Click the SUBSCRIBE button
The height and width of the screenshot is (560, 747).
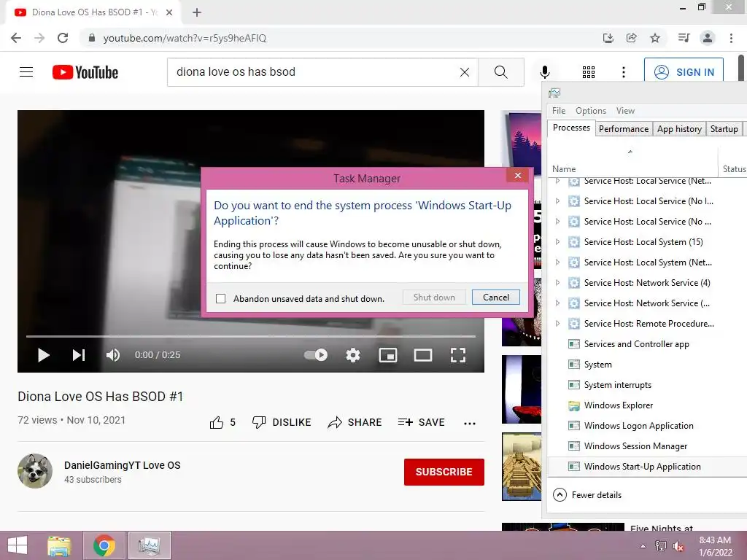(444, 472)
